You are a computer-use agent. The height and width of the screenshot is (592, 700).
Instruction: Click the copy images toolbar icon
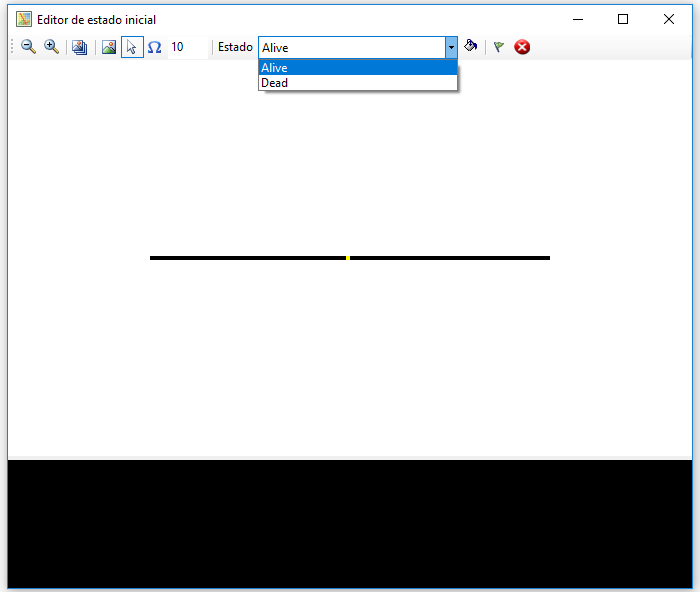pyautogui.click(x=79, y=47)
